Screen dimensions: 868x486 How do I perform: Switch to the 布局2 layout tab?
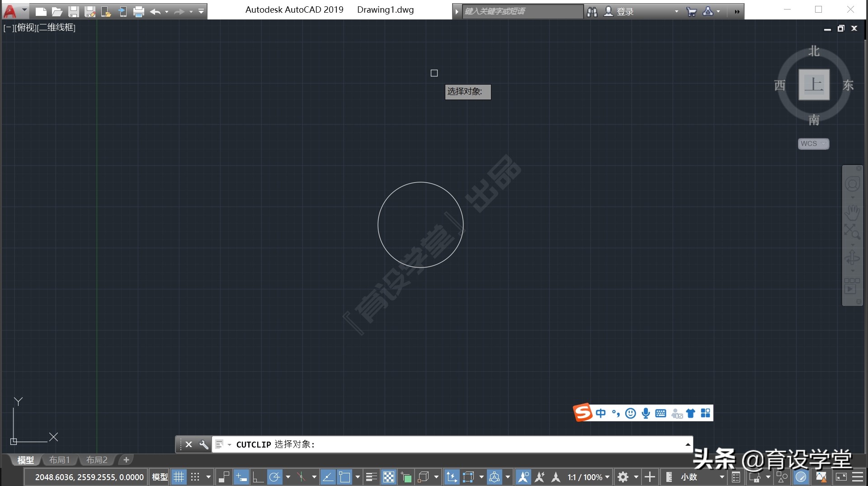pos(97,460)
